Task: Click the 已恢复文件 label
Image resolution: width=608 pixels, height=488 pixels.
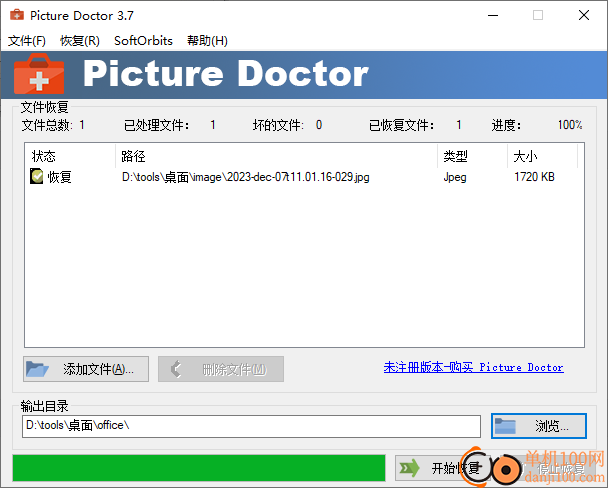Action: [x=401, y=125]
